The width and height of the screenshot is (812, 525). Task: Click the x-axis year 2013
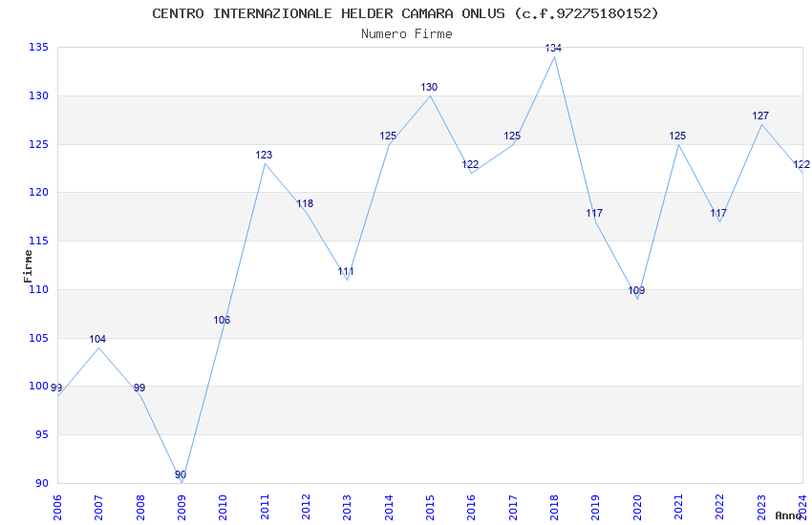347,508
